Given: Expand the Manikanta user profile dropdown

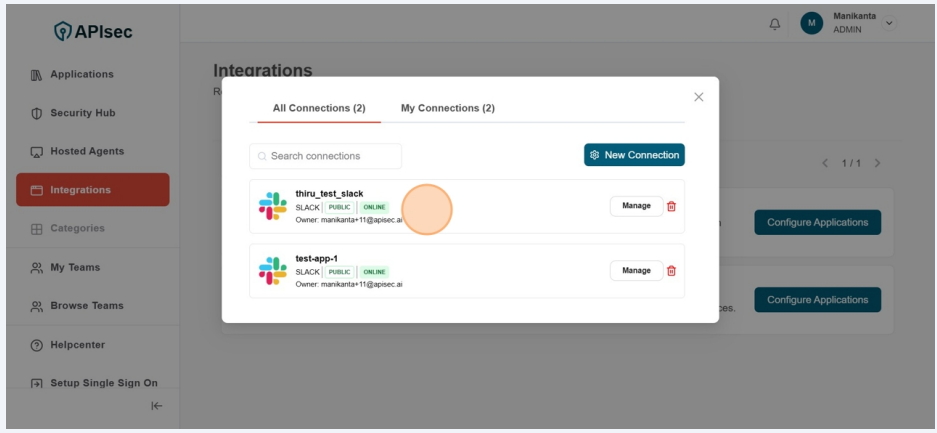Looking at the screenshot, I should 889,23.
